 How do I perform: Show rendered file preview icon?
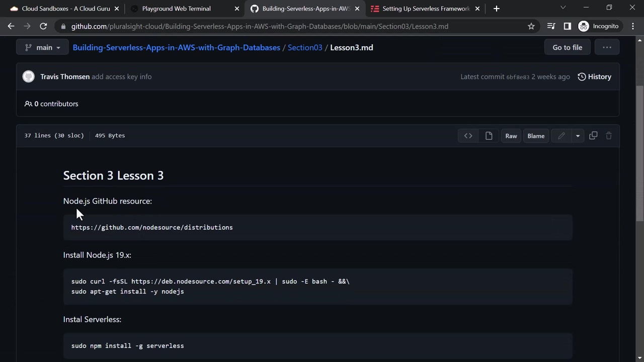pos(489,136)
